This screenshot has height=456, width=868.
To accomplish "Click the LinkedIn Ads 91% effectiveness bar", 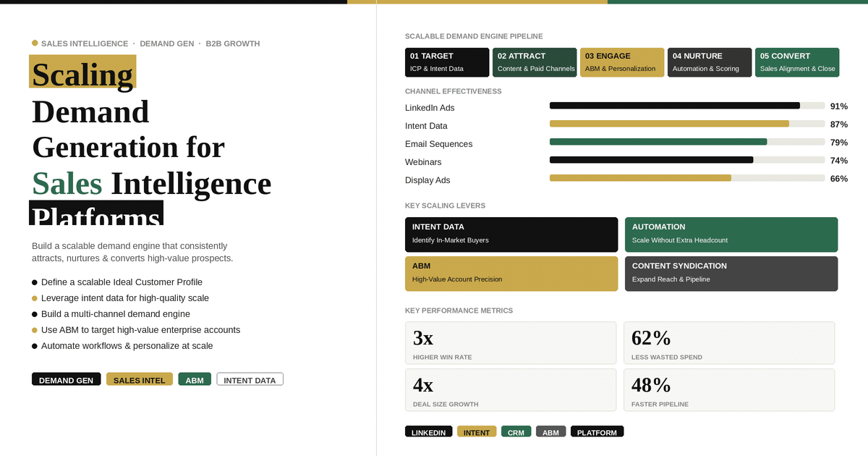I will 686,106.
